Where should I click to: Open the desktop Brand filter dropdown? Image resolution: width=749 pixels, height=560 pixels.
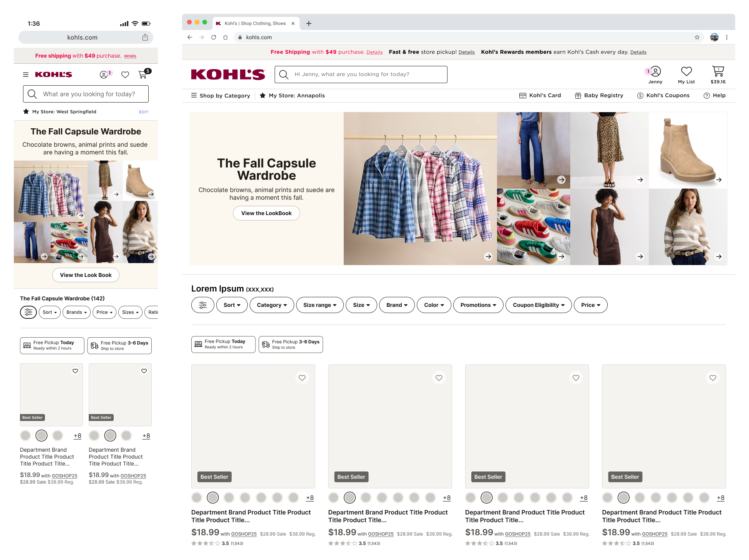point(396,305)
